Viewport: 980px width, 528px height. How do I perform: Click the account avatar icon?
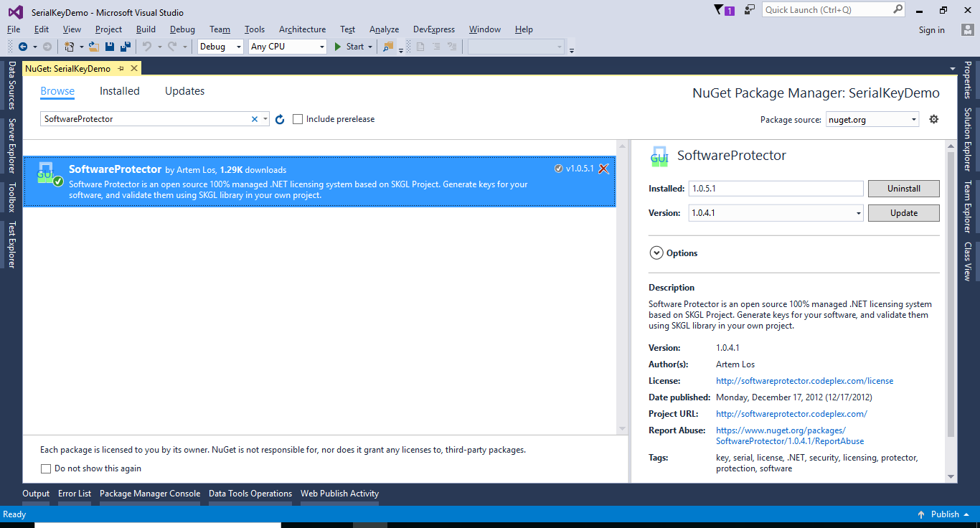[968, 29]
